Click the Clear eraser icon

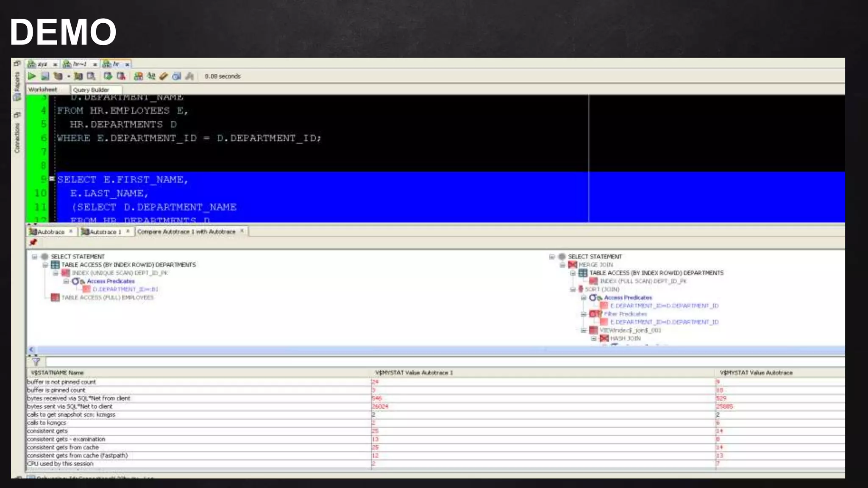pos(164,76)
